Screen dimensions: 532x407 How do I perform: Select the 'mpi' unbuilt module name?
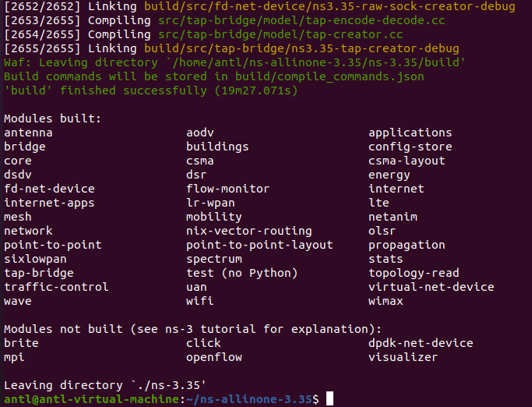[14, 357]
